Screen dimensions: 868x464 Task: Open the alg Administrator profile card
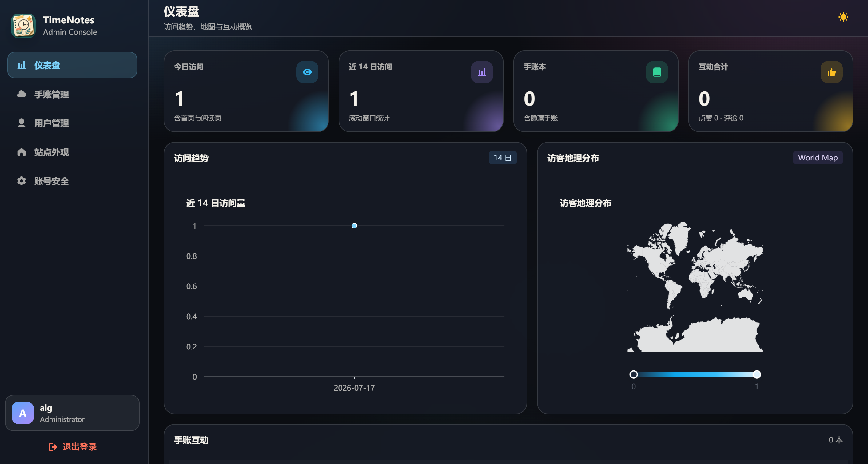(72, 413)
